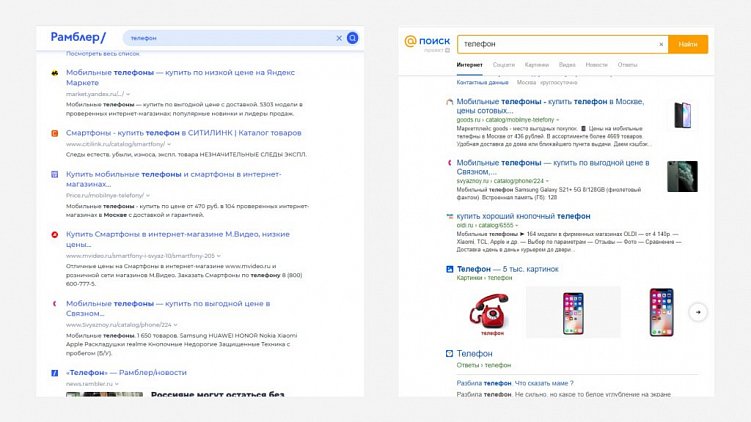Click goods.ru phone thumbnail image
751x422 pixels.
pyautogui.click(x=683, y=115)
